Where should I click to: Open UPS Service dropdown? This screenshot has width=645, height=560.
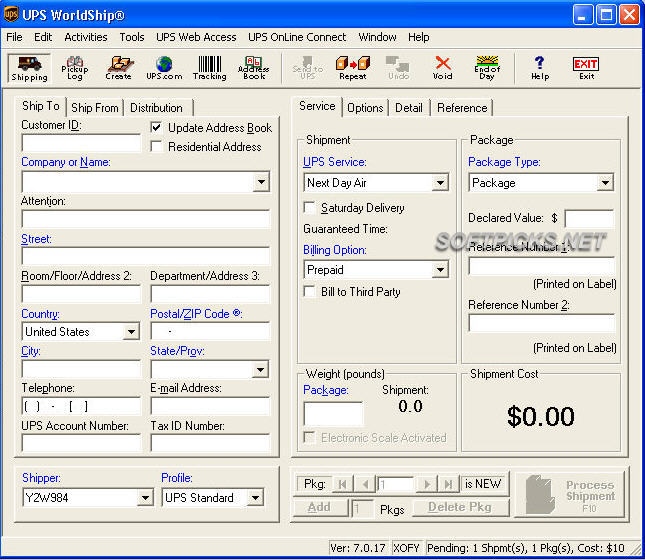(440, 182)
